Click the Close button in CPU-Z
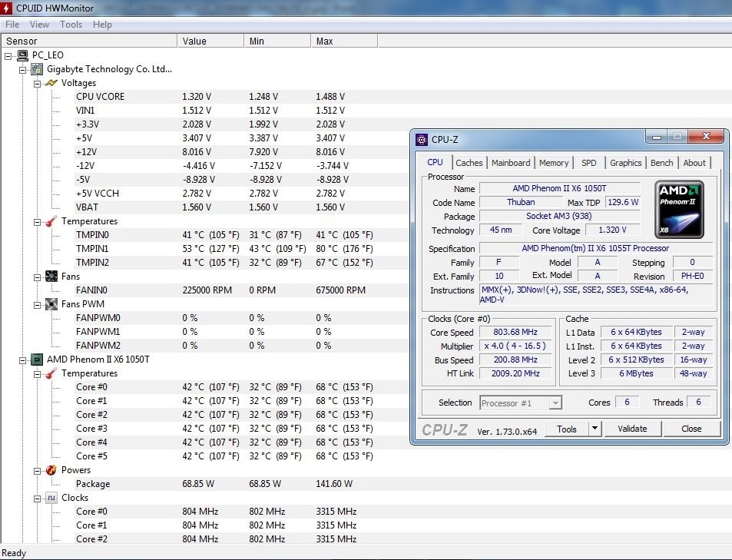The width and height of the screenshot is (732, 560). tap(691, 429)
